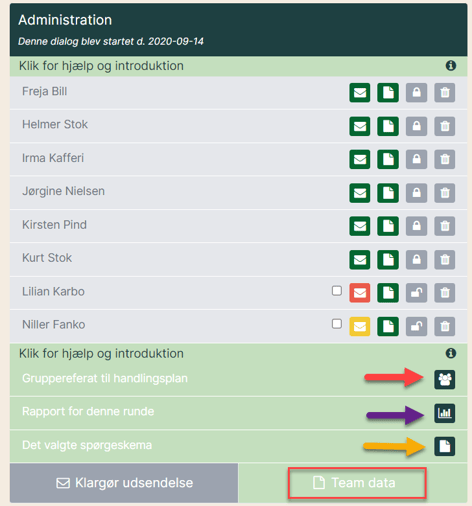
Task: Click the green envelope icon for Irma Kafferi
Action: click(x=360, y=159)
